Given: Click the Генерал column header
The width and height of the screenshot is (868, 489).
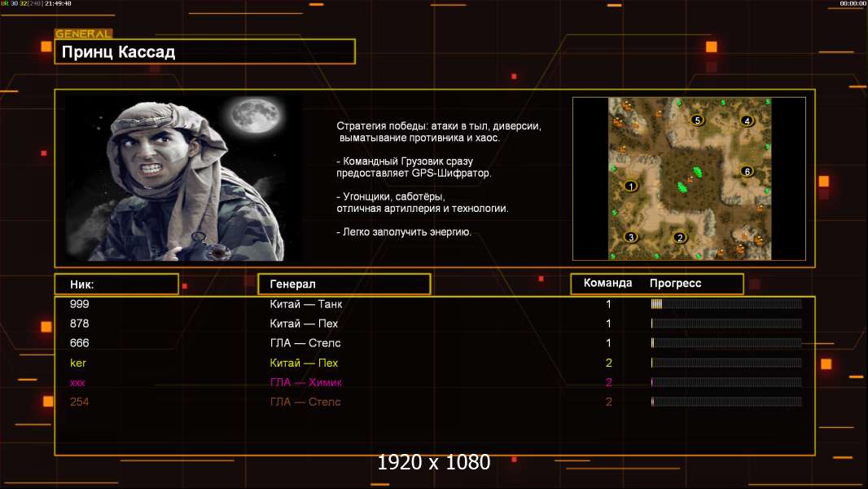Looking at the screenshot, I should click(344, 284).
